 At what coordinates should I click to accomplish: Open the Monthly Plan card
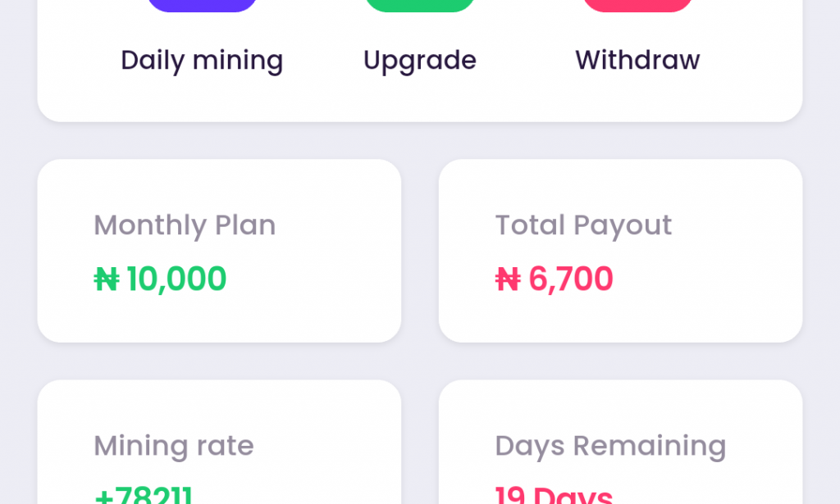pos(218,250)
